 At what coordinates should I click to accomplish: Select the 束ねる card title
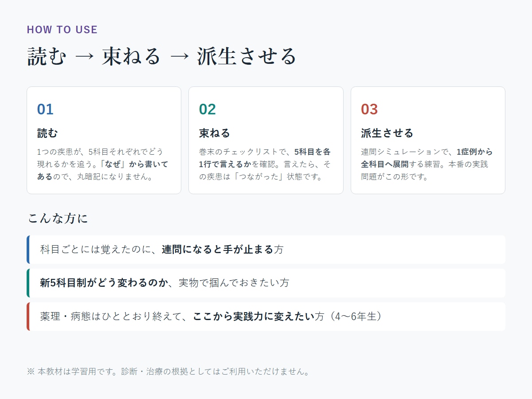pos(215,133)
